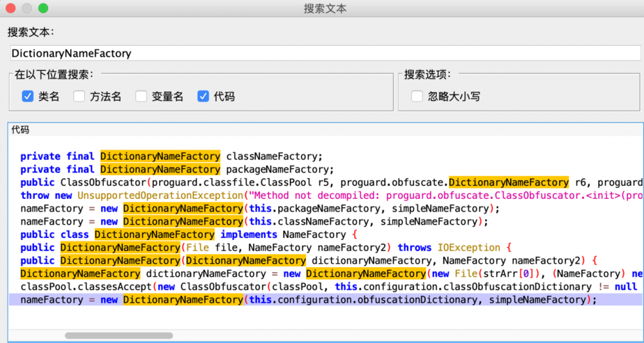Click the search text field containing DictionaryNameFactory

click(325, 53)
